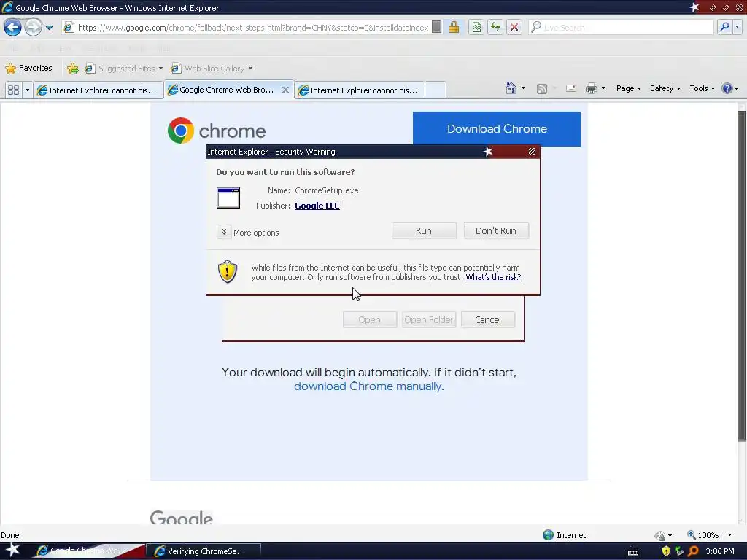Close the Security Warning dialog
Image resolution: width=747 pixels, height=560 pixels.
[x=532, y=152]
